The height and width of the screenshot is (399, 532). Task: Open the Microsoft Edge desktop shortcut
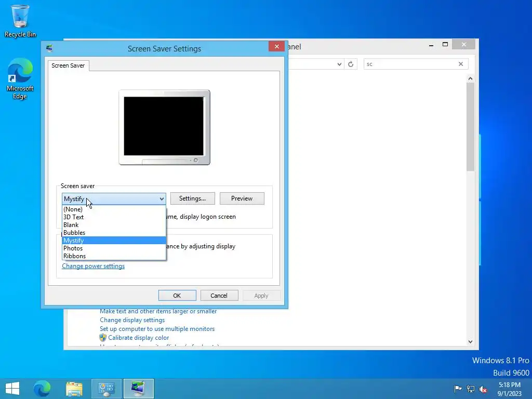point(20,79)
